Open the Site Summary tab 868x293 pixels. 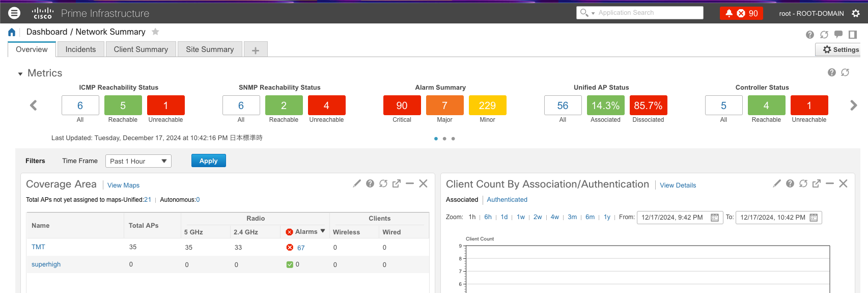pos(210,49)
